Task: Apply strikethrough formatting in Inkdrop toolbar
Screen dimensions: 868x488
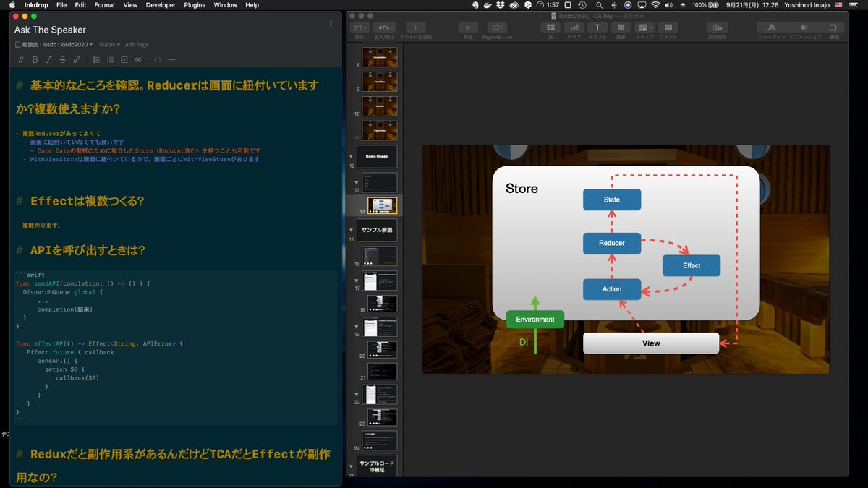Action: point(62,59)
